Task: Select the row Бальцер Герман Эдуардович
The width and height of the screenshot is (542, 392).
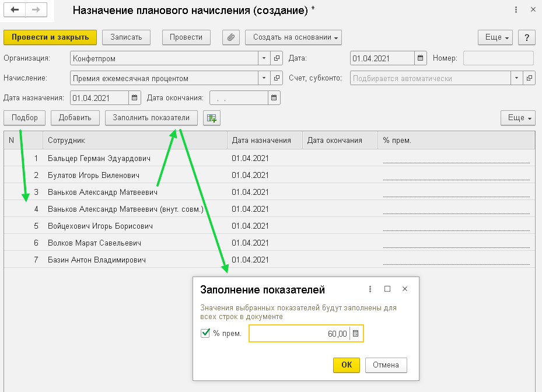Action: coord(270,158)
